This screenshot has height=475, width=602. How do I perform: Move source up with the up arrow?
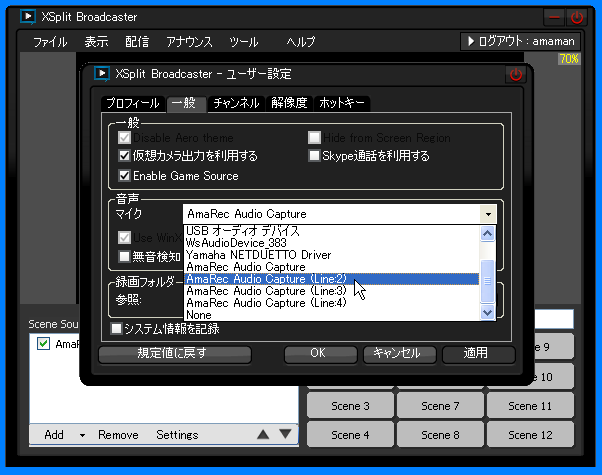(263, 434)
